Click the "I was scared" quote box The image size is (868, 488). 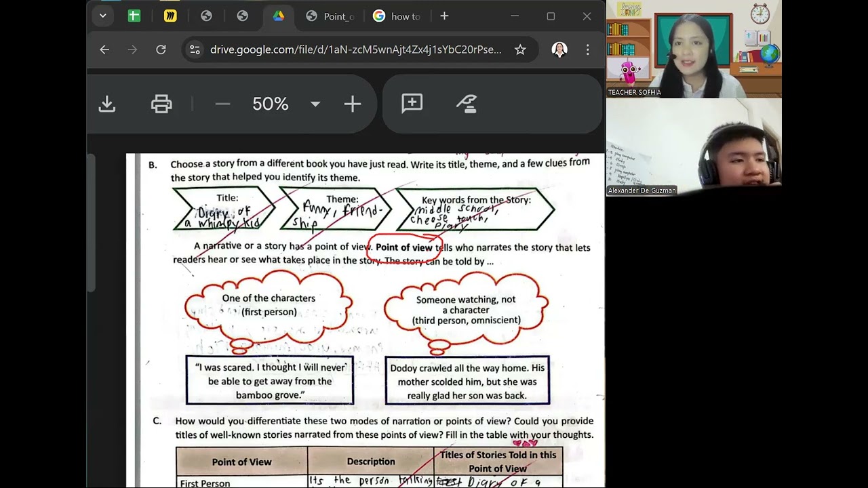click(x=270, y=381)
